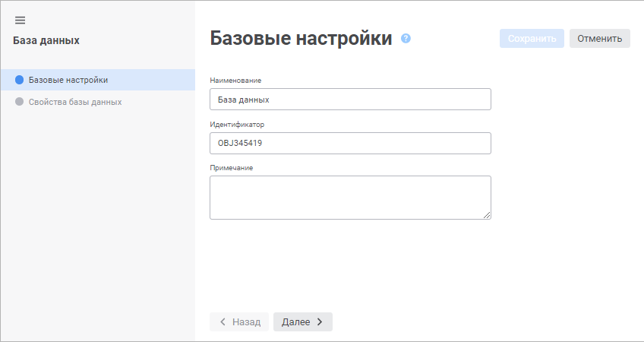This screenshot has width=644, height=342.
Task: Click the Наименование field label
Action: point(235,80)
